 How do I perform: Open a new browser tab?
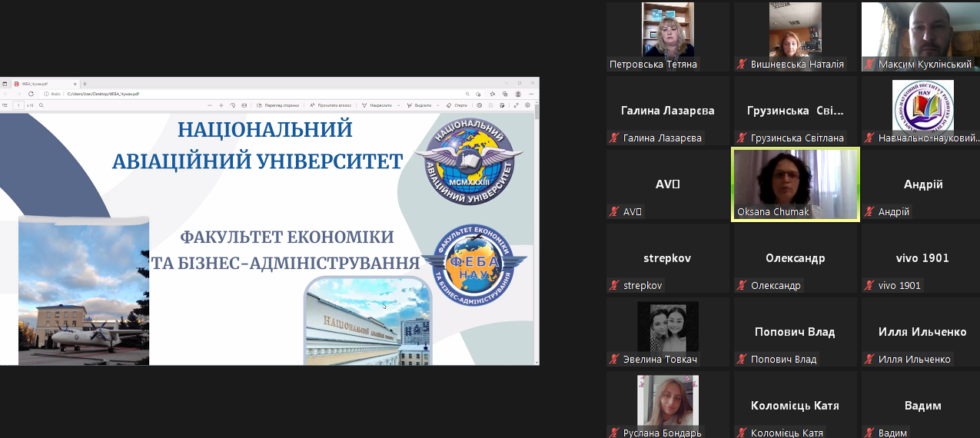coord(85,84)
